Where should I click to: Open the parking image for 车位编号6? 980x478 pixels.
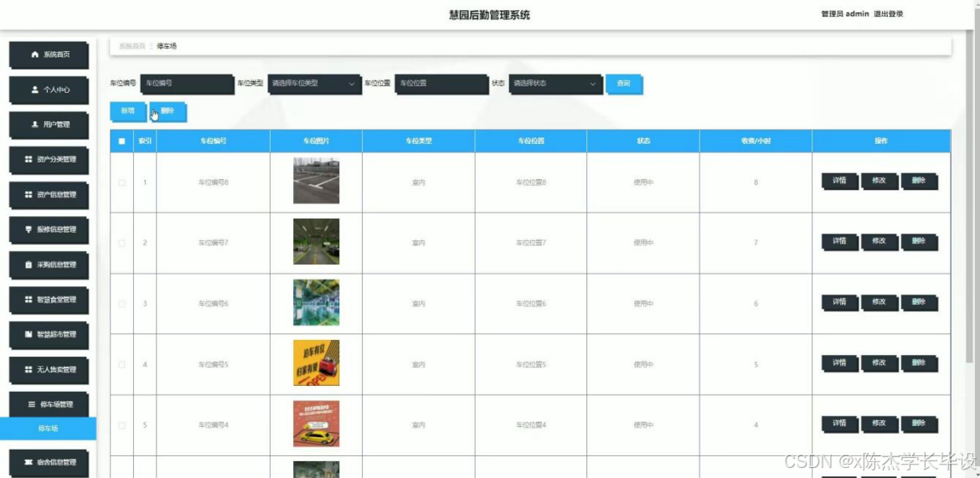(317, 302)
